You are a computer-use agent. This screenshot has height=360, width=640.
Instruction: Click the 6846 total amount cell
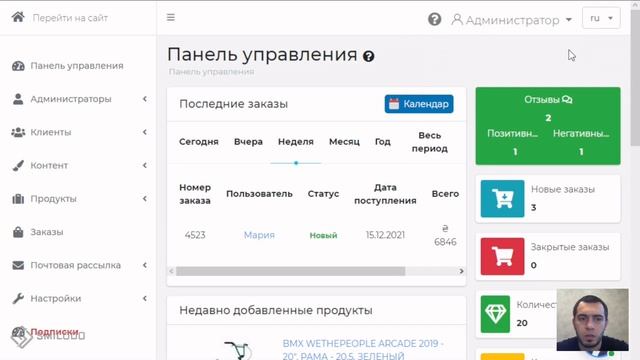pos(445,236)
